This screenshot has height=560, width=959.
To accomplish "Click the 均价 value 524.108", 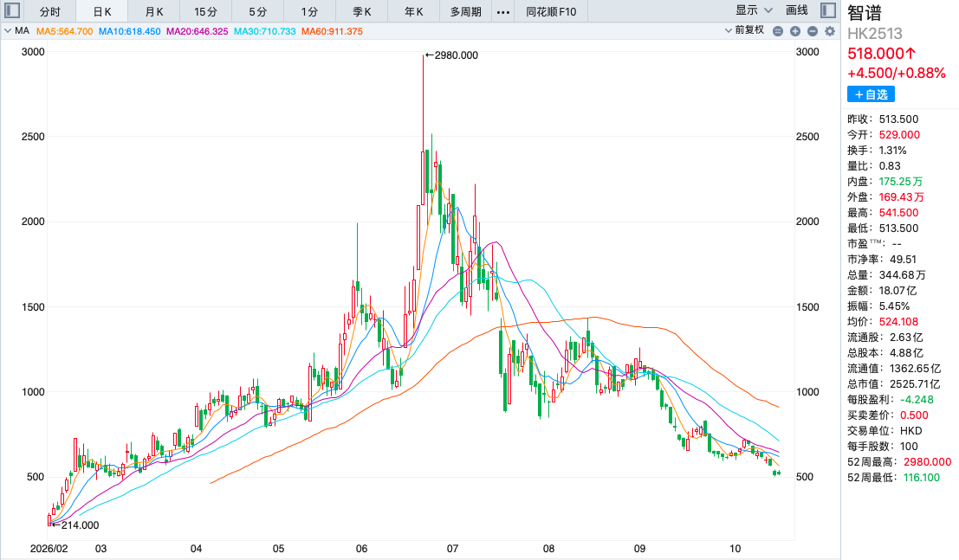I will pyautogui.click(x=899, y=322).
